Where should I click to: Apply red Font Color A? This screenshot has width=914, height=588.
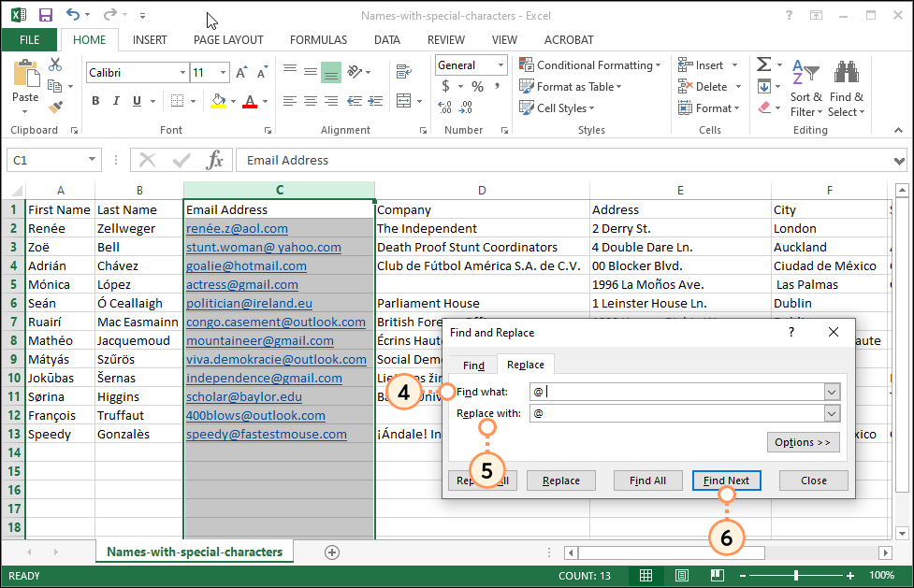[x=250, y=101]
